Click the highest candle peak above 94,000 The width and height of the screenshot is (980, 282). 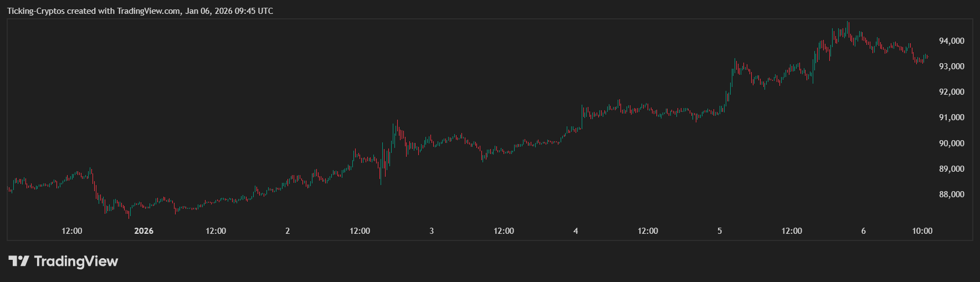(x=848, y=23)
